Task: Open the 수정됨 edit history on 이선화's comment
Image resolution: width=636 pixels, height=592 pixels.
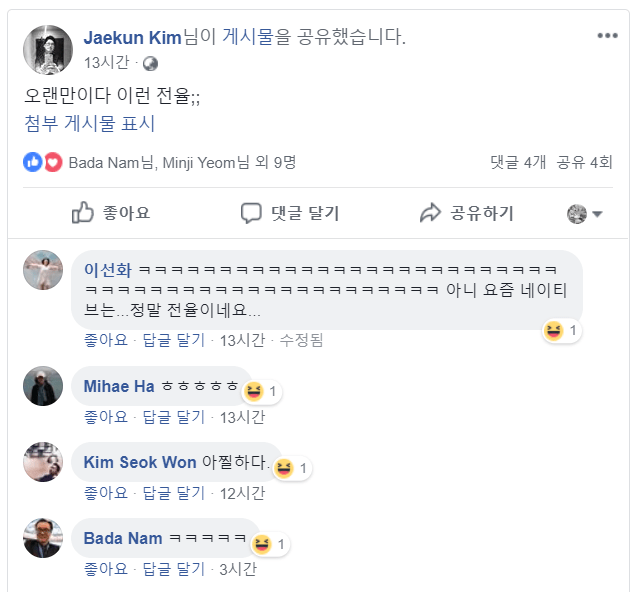Action: [301, 340]
